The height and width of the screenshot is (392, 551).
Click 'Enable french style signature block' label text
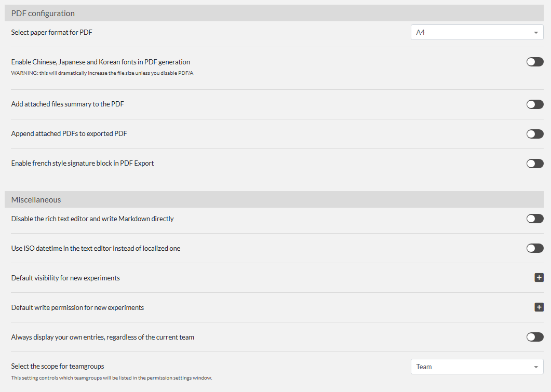click(83, 164)
